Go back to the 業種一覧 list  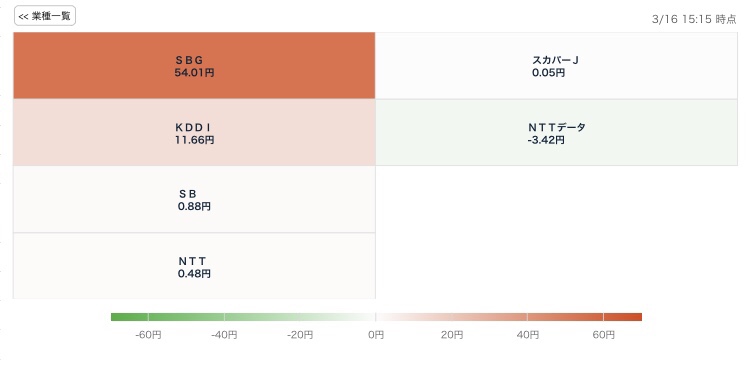click(45, 16)
